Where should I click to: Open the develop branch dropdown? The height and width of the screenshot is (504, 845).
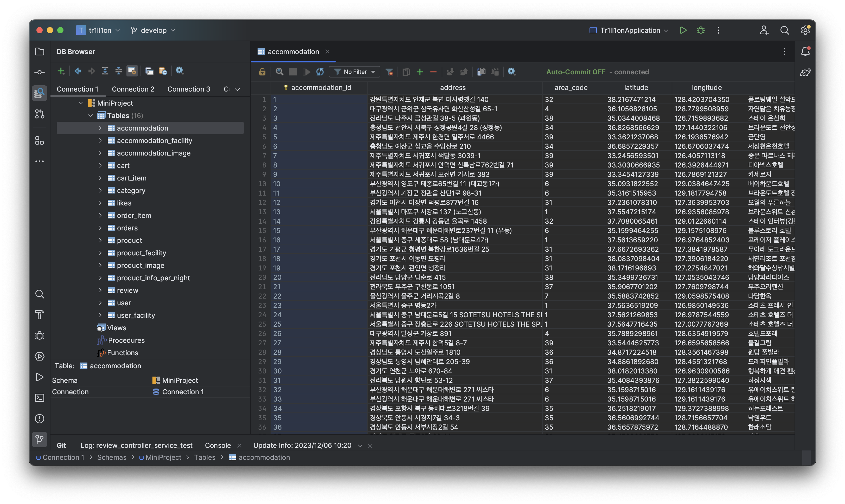tap(153, 30)
